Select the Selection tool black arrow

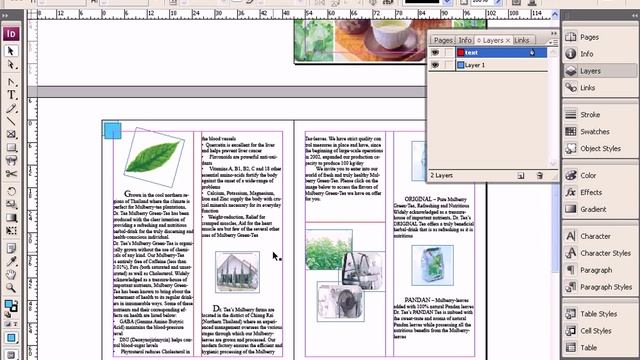pos(11,51)
